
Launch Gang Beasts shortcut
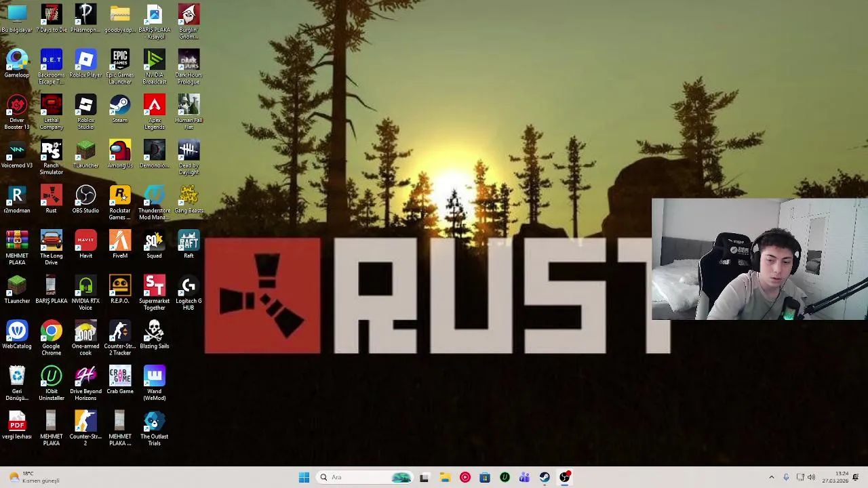[x=189, y=199]
